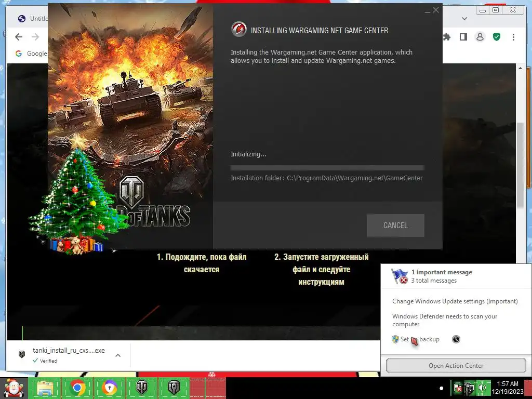Viewport: 532px width, 399px height.
Task: Open the Chrome profile avatar menu
Action: (480, 37)
